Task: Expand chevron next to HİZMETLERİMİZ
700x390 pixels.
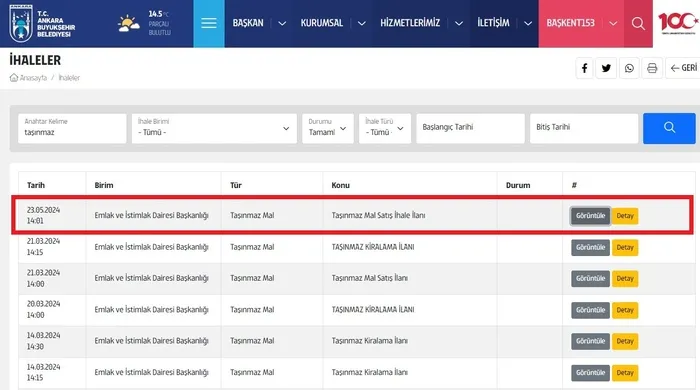Action: pos(458,24)
